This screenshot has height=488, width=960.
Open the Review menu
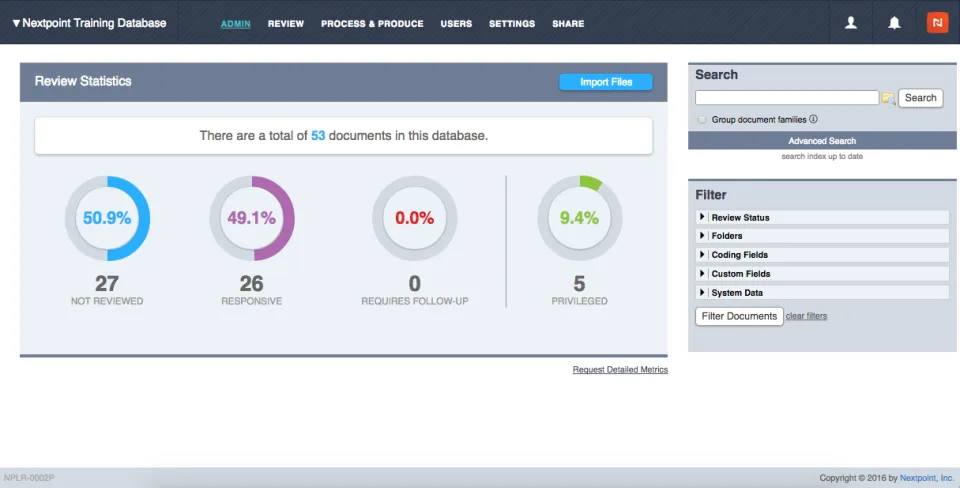tap(286, 24)
